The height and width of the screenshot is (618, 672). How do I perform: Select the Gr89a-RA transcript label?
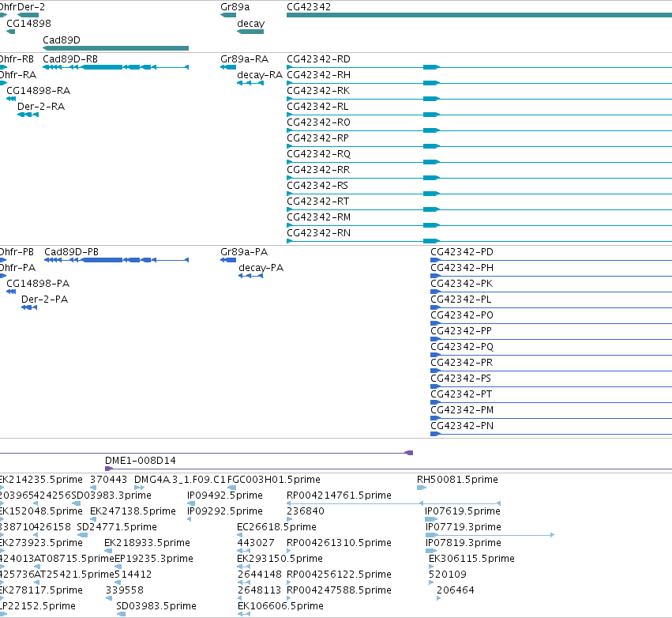244,59
